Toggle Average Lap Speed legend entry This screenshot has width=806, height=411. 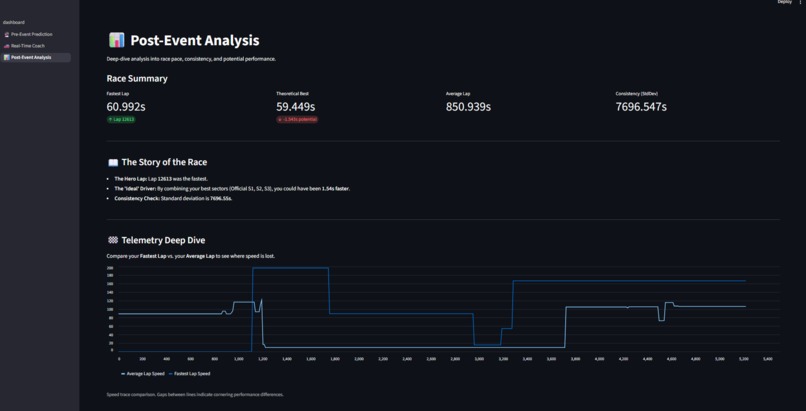point(143,373)
